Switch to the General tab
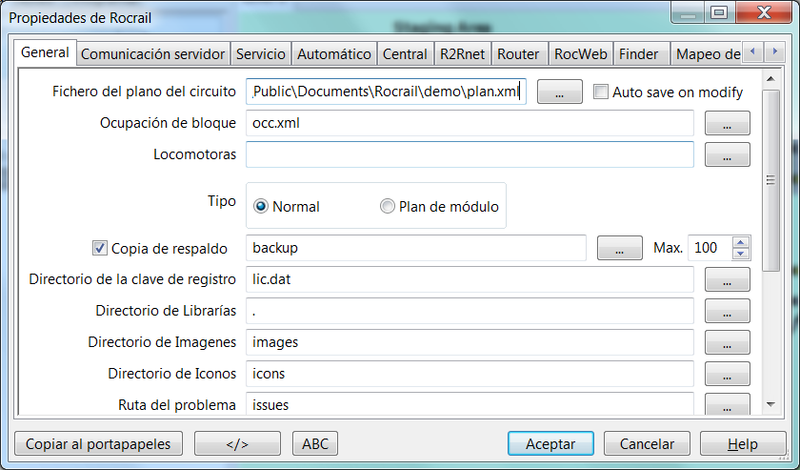 (45, 53)
